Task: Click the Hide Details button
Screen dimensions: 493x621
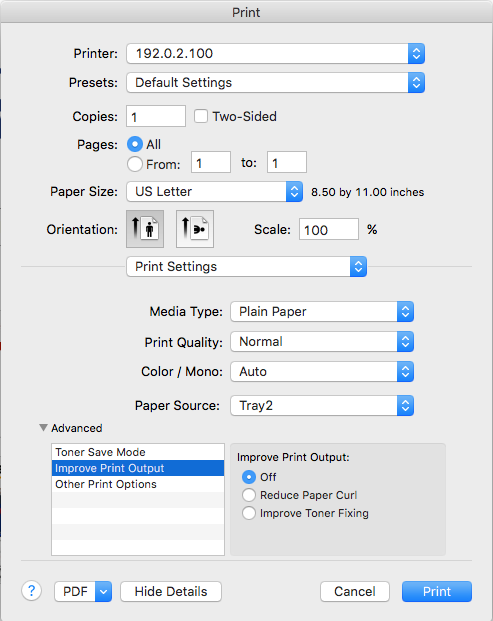Action: pyautogui.click(x=171, y=592)
